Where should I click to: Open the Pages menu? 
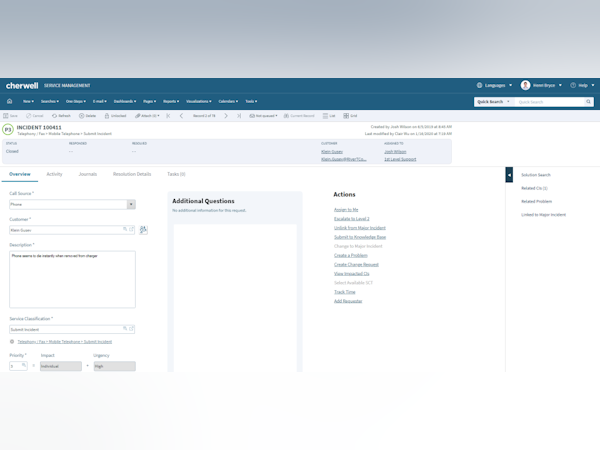(150, 101)
